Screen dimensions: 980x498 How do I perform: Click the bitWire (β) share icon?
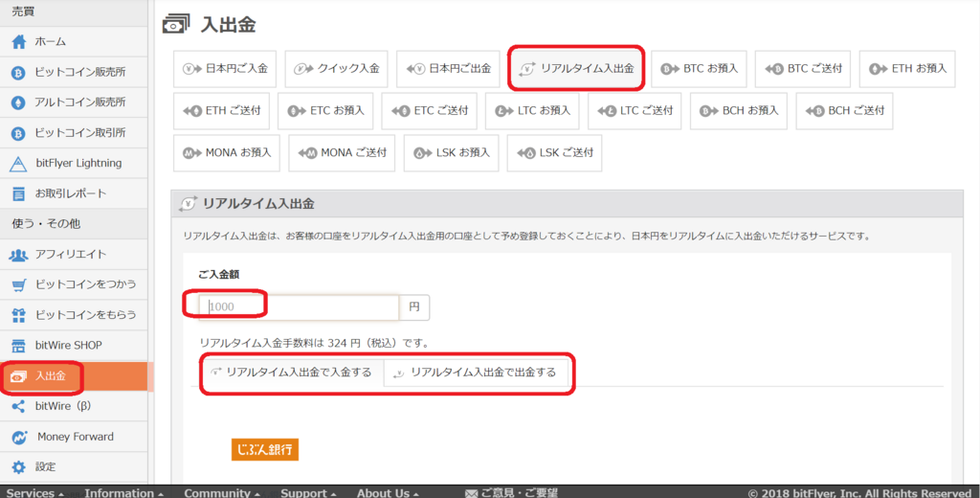click(x=19, y=407)
